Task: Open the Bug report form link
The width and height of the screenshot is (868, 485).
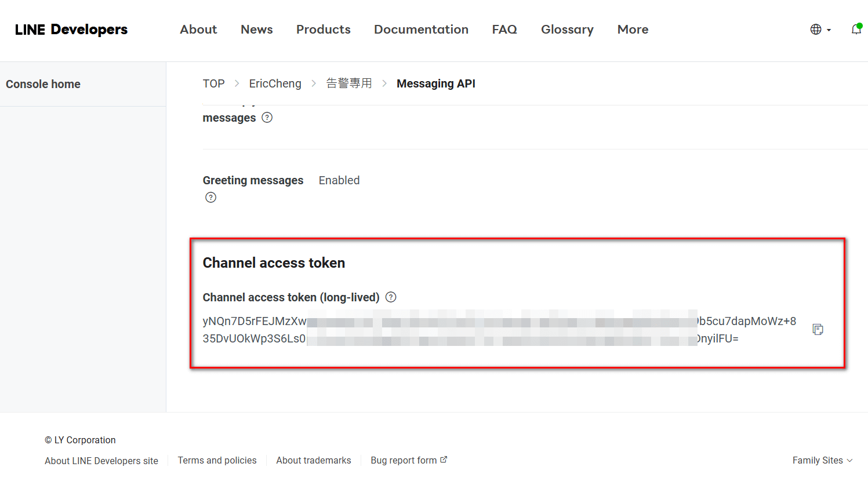Action: tap(409, 460)
